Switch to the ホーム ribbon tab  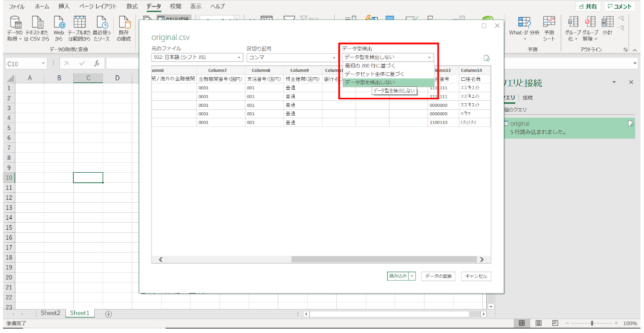point(42,6)
